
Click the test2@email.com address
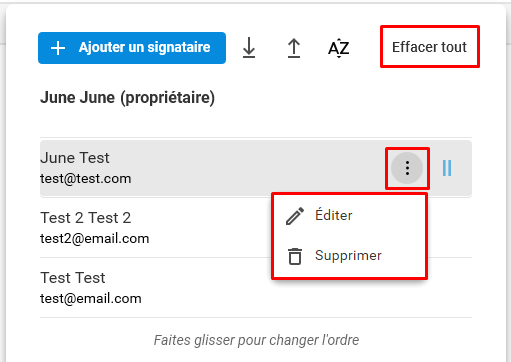click(95, 239)
